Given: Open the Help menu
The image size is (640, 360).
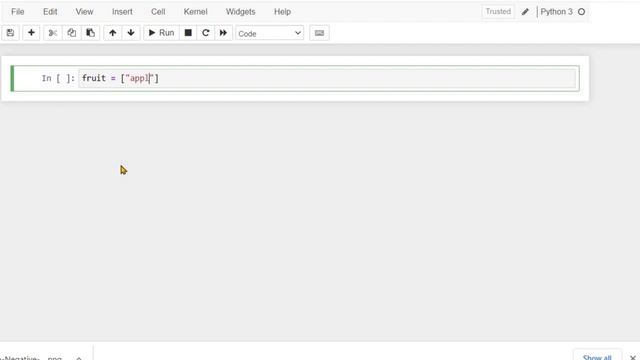Looking at the screenshot, I should (282, 12).
